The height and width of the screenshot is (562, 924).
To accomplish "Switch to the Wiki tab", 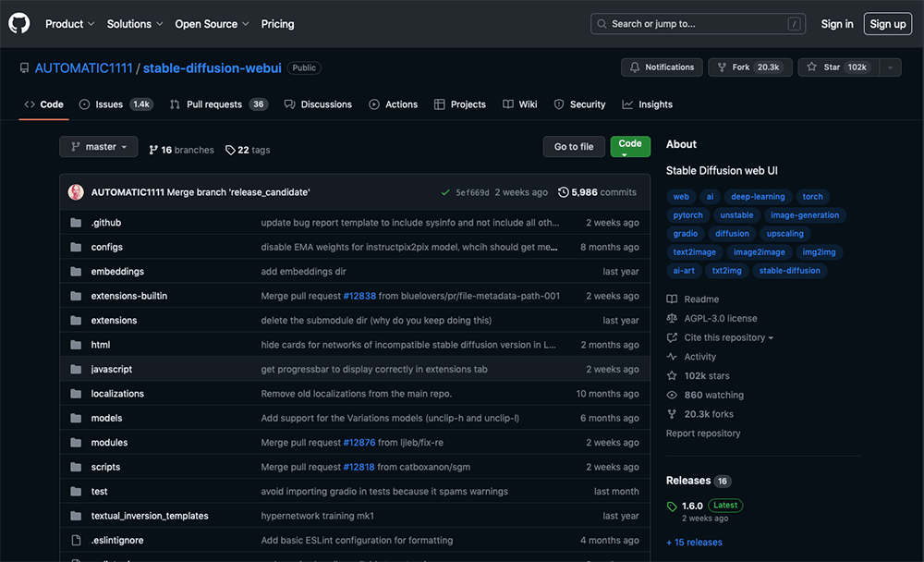I will click(x=519, y=104).
